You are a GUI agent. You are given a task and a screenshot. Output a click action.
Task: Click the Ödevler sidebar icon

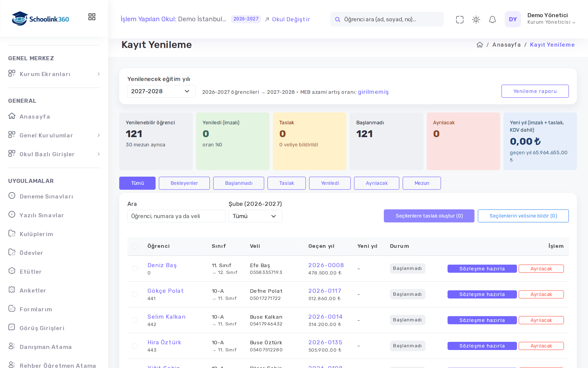(x=12, y=252)
